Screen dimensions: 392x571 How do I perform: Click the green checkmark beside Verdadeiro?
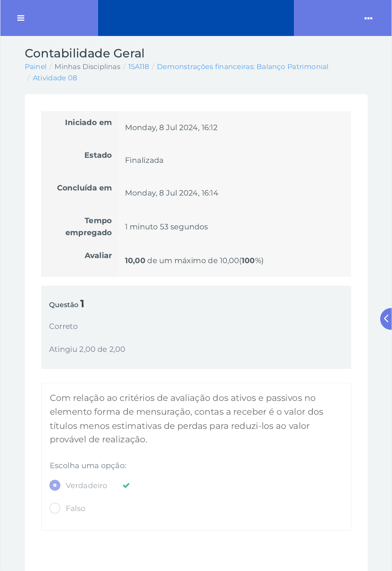tap(126, 486)
